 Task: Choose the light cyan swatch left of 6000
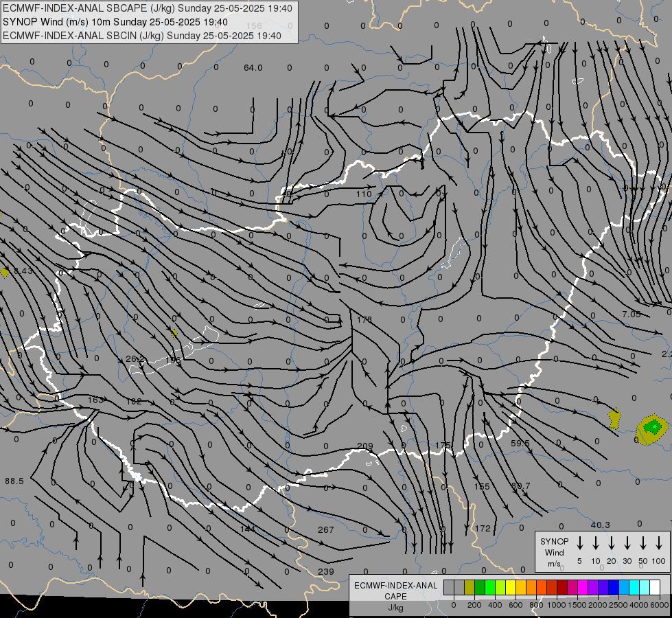644,587
